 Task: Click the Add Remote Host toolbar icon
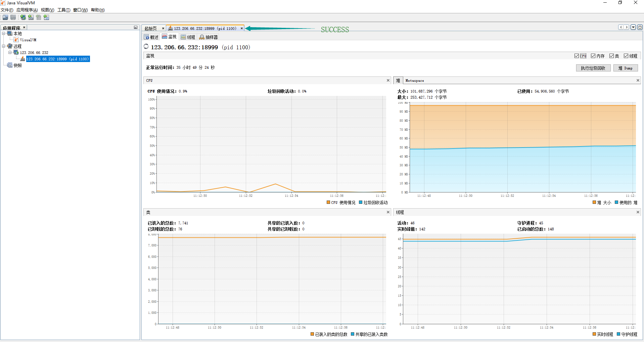[x=23, y=17]
